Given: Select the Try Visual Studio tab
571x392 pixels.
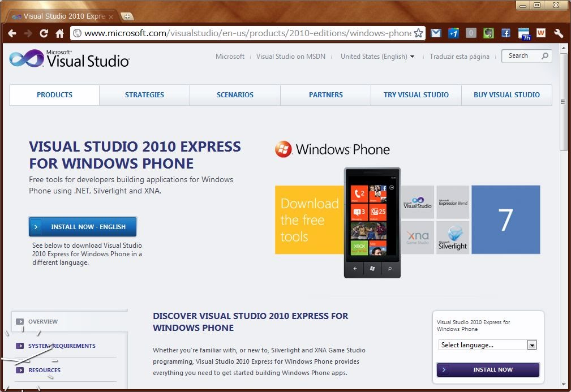Looking at the screenshot, I should point(416,95).
